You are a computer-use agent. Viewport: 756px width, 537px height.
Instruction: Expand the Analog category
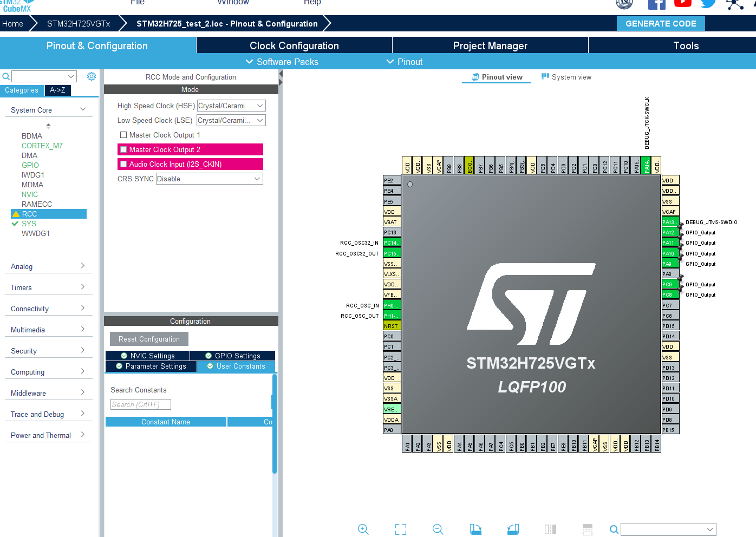pyautogui.click(x=49, y=266)
